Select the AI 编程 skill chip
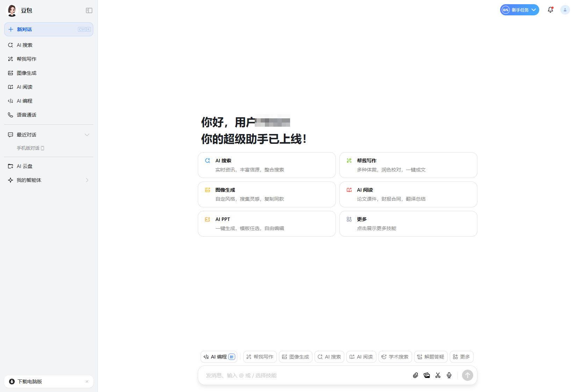This screenshot has width=577, height=392. tap(219, 357)
